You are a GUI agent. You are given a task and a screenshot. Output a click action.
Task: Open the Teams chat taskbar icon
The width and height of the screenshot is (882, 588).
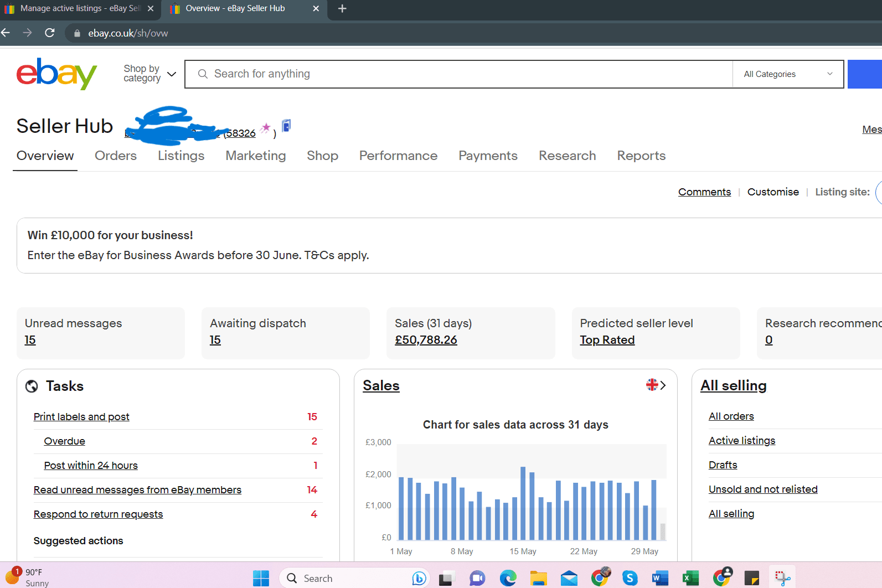(477, 578)
